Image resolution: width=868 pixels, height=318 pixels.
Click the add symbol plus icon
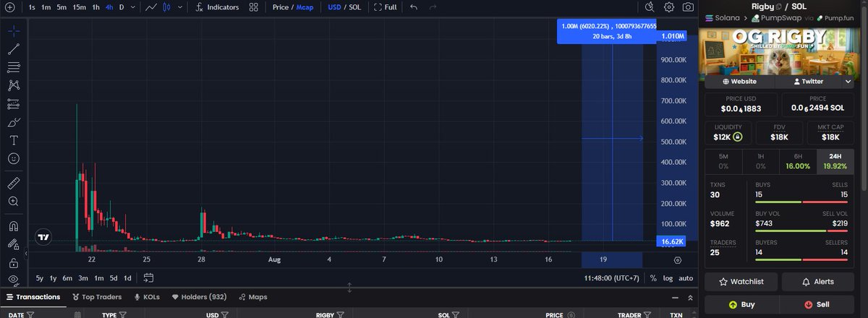point(9,7)
